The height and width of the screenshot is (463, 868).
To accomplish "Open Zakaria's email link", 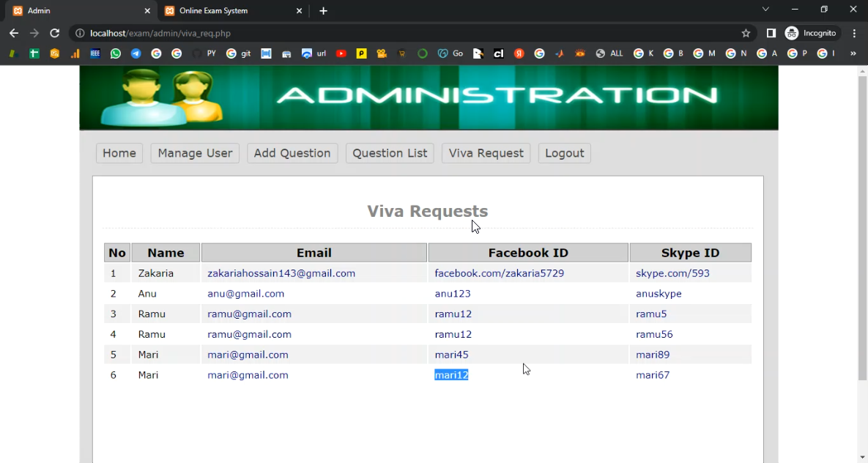I will click(281, 273).
